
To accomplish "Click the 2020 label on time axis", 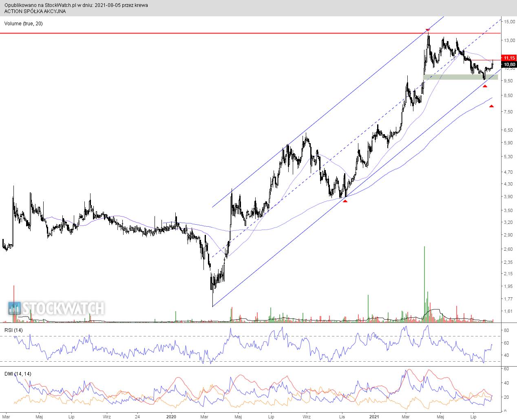I will coord(171,417).
